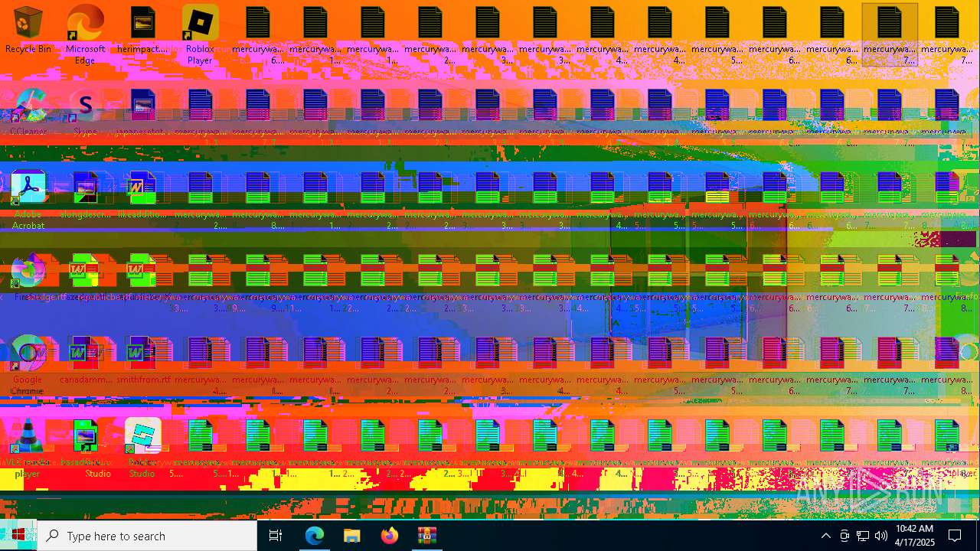980x551 pixels.
Task: Select the alongdescr image file icon
Action: [85, 195]
